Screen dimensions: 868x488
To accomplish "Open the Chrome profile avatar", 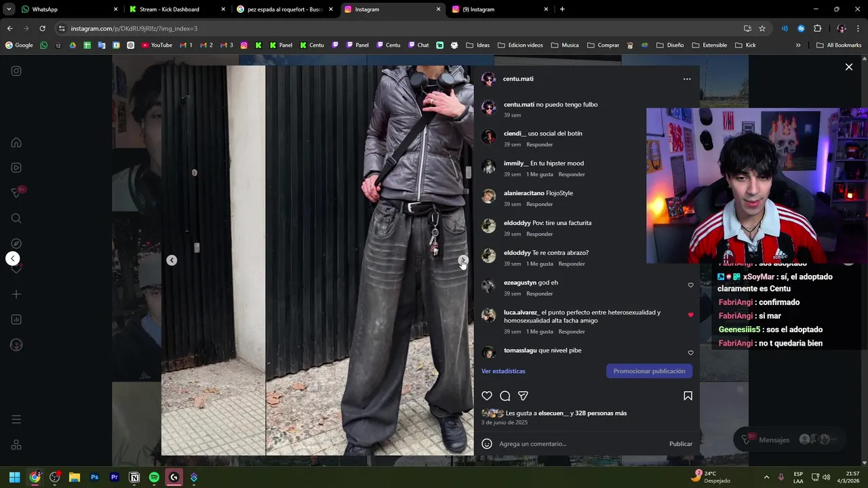I will pyautogui.click(x=842, y=28).
